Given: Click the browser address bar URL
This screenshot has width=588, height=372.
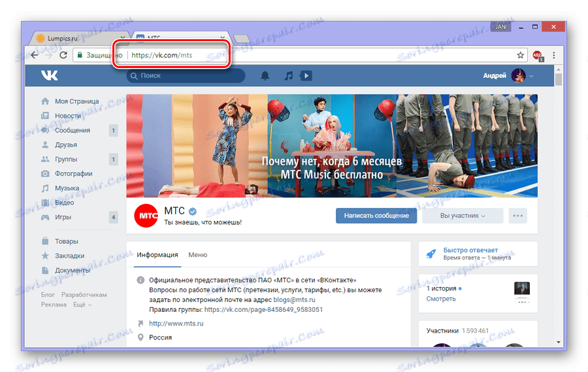Looking at the screenshot, I should pos(162,55).
